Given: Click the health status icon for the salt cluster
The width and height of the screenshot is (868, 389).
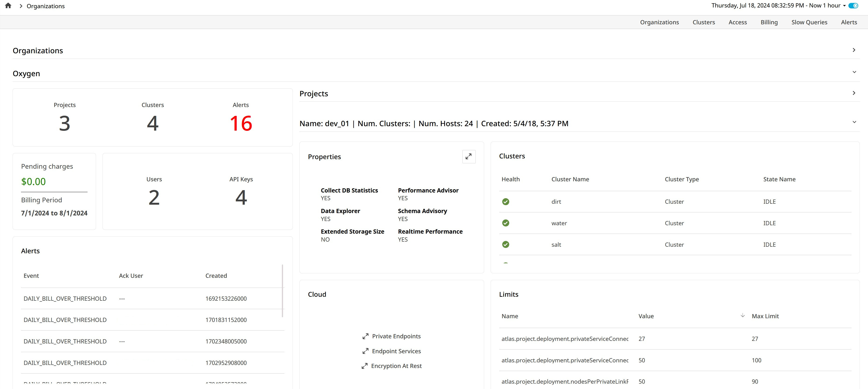Looking at the screenshot, I should click(505, 244).
